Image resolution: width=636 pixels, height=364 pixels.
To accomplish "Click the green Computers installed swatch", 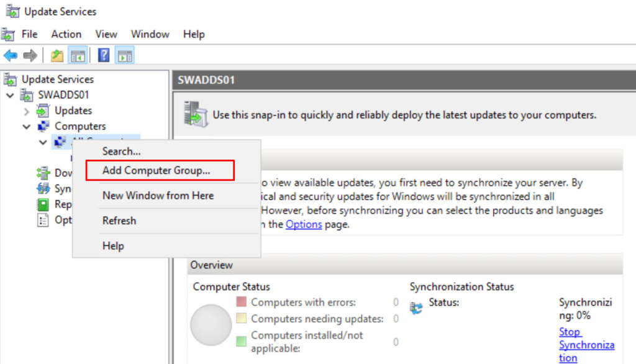I will 242,341.
